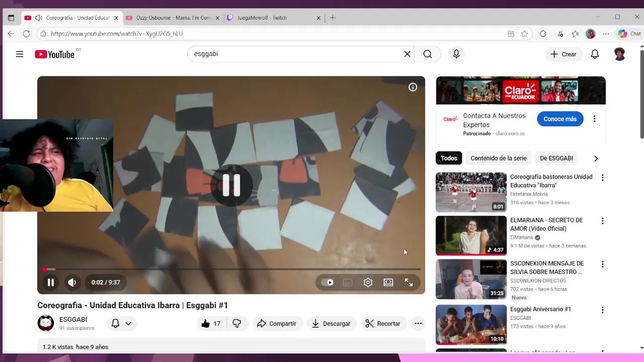Dislike the video with thumbs down
The height and width of the screenshot is (362, 644).
(237, 324)
